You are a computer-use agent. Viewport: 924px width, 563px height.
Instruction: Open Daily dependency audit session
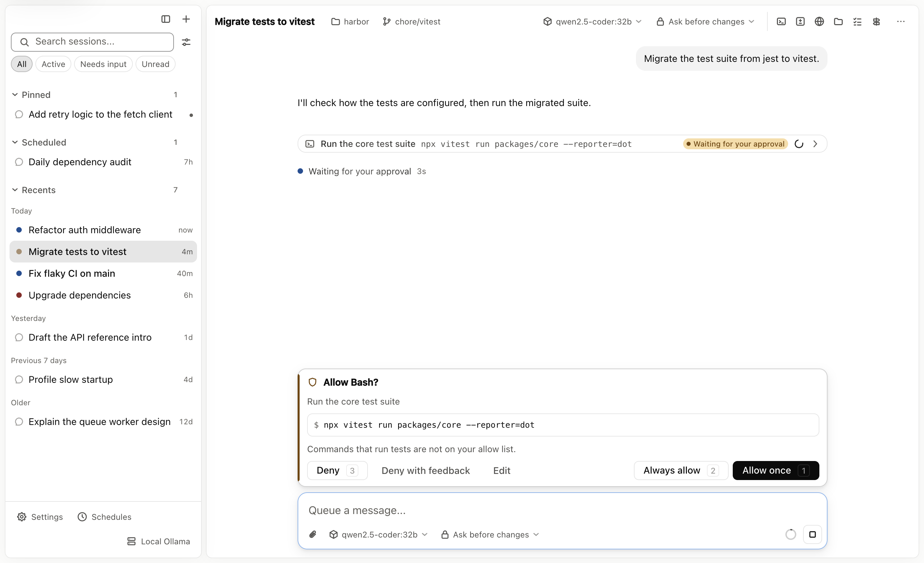pos(103,162)
